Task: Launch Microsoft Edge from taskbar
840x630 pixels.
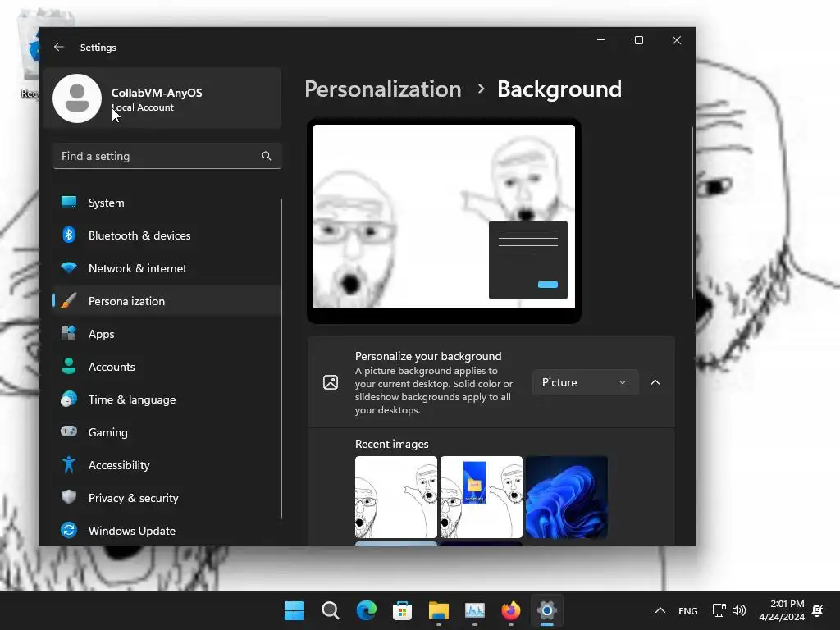Action: 367,610
